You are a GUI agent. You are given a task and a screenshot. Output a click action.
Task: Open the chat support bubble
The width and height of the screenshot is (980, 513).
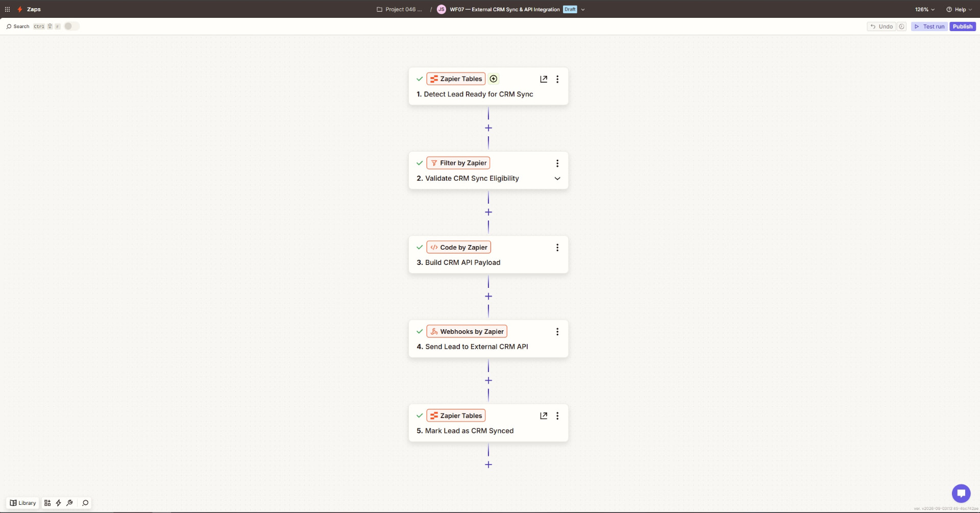tap(961, 493)
